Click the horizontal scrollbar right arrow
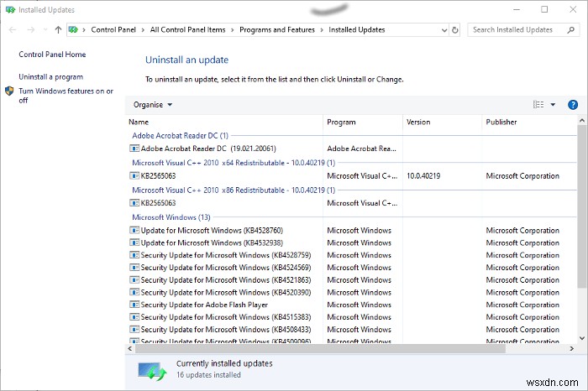588x391 pixels. coord(571,349)
